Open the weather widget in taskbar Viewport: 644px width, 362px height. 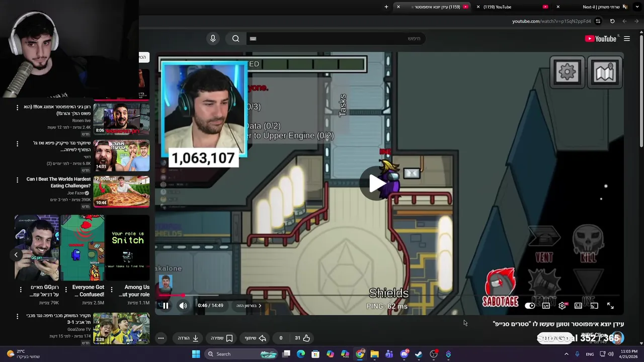(23, 354)
